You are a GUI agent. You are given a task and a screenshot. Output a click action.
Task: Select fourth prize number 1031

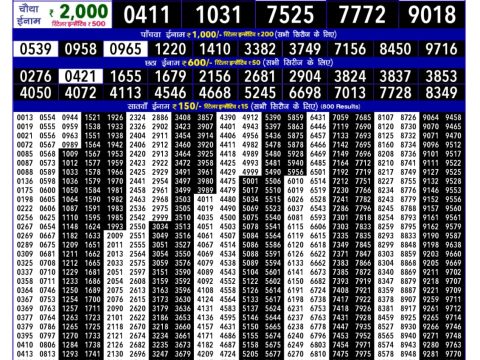[x=218, y=15]
